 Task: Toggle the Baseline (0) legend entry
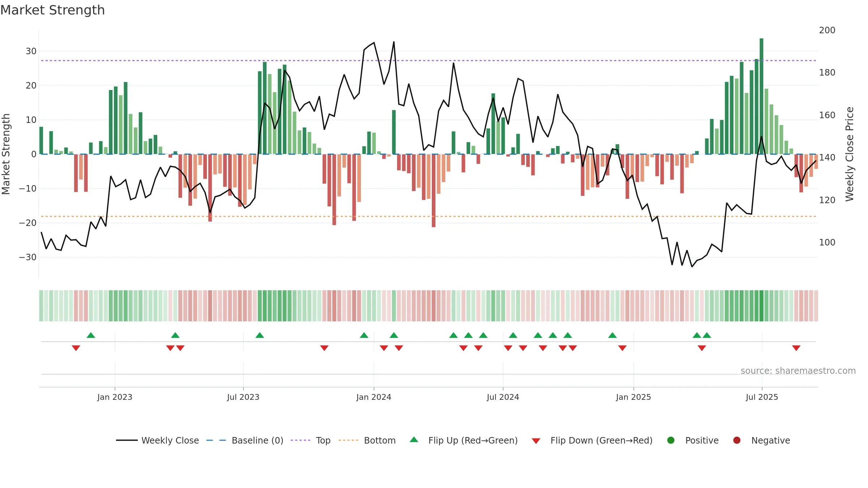tap(244, 440)
